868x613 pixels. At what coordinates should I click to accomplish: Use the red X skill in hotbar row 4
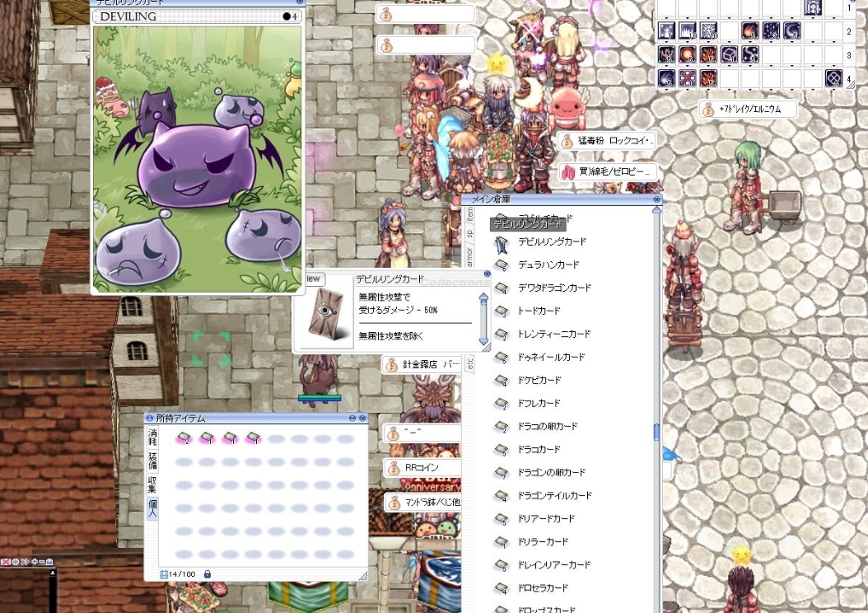coord(687,77)
